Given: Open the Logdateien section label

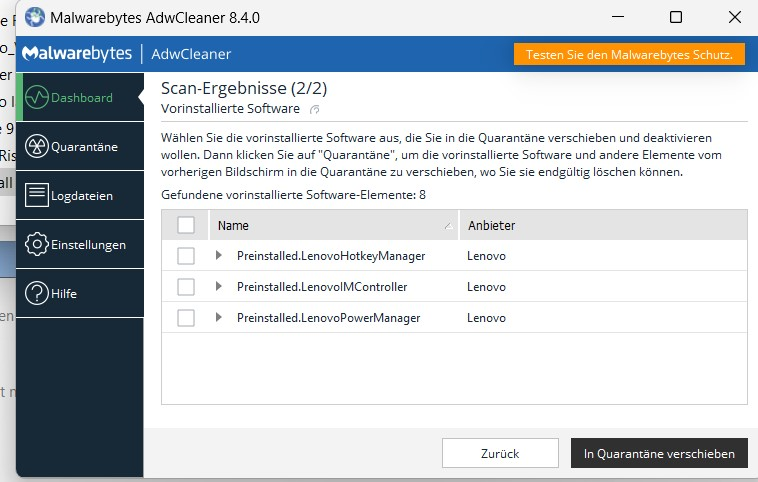Looking at the screenshot, I should [82, 196].
